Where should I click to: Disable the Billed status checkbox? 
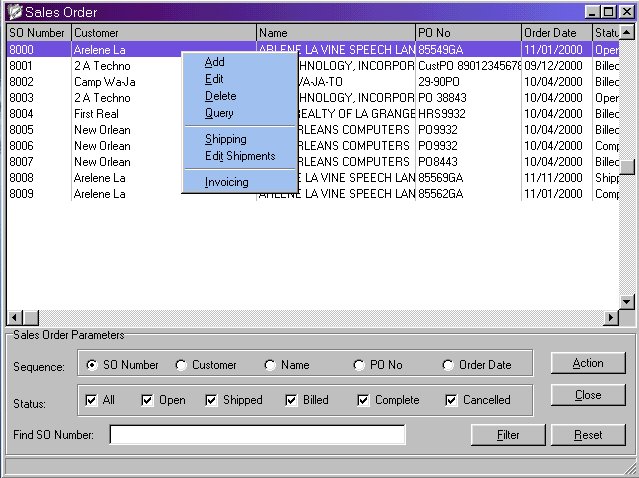point(292,400)
